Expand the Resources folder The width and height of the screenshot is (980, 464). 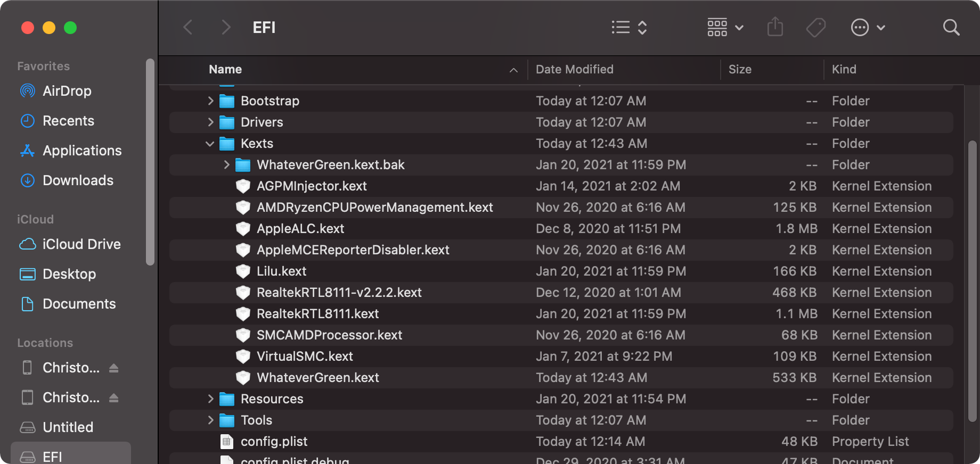(x=210, y=399)
